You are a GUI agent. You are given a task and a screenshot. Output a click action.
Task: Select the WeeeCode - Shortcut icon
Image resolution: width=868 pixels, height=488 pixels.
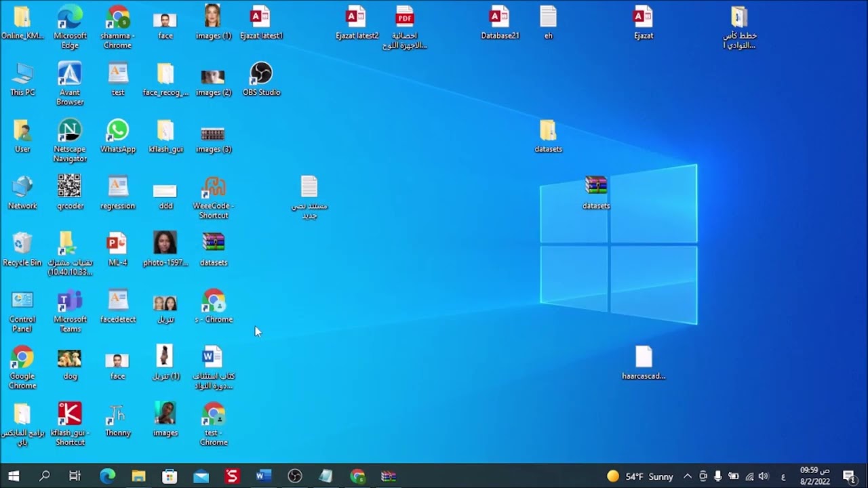[x=214, y=198]
